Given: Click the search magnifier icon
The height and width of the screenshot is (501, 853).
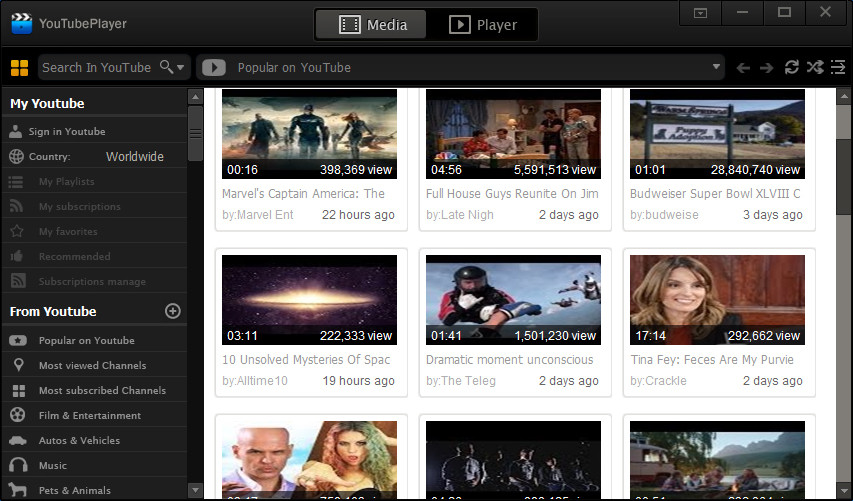Looking at the screenshot, I should [166, 67].
